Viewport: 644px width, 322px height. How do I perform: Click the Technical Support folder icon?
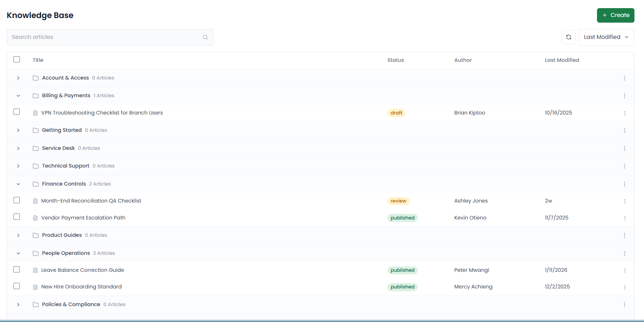click(36, 166)
